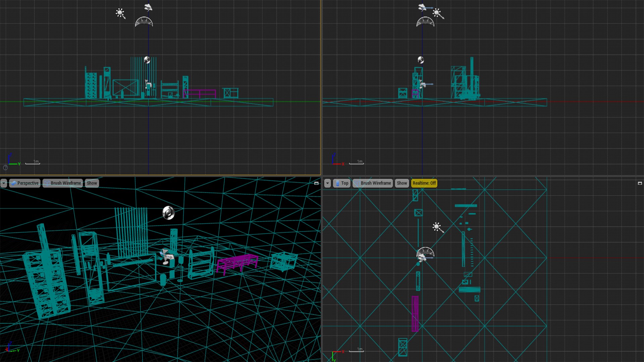The image size is (644, 362).
Task: Open Brush Wireframe view mode in top viewport
Action: click(x=373, y=183)
